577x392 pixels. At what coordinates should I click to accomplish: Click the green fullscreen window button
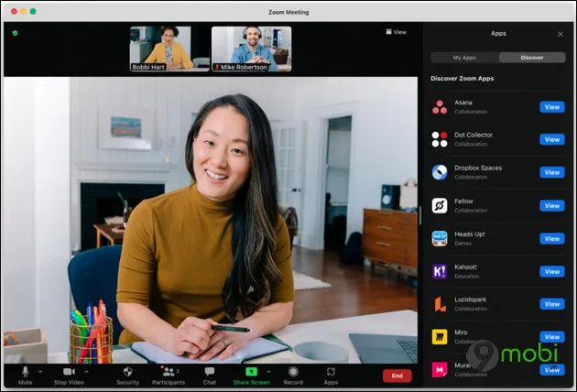point(33,11)
